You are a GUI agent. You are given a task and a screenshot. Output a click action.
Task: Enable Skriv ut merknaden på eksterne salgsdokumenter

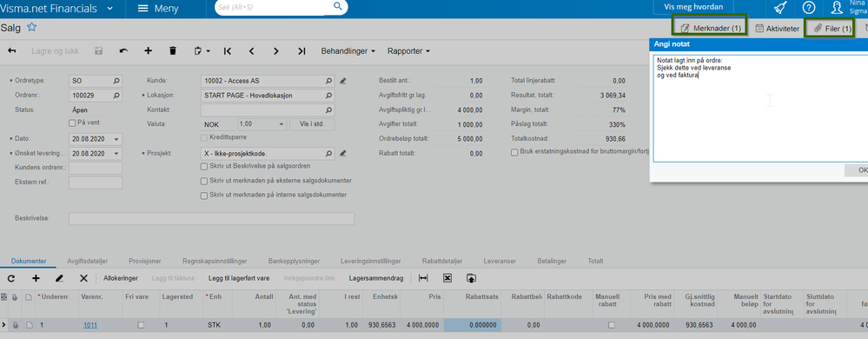204,181
